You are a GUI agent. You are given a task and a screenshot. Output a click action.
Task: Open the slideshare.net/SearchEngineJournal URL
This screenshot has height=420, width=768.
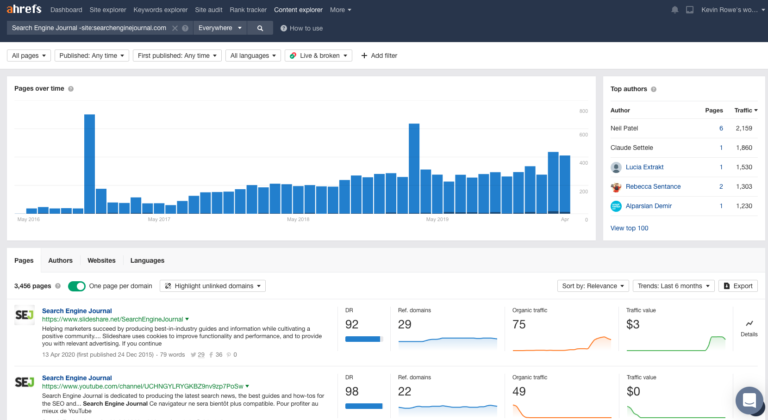click(113, 320)
